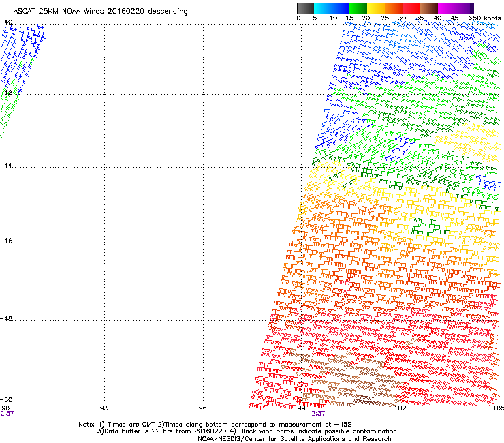Image resolution: width=504 pixels, height=443 pixels.
Task: Click the purple 2:37 time near longitude 99
Action: pos(318,414)
